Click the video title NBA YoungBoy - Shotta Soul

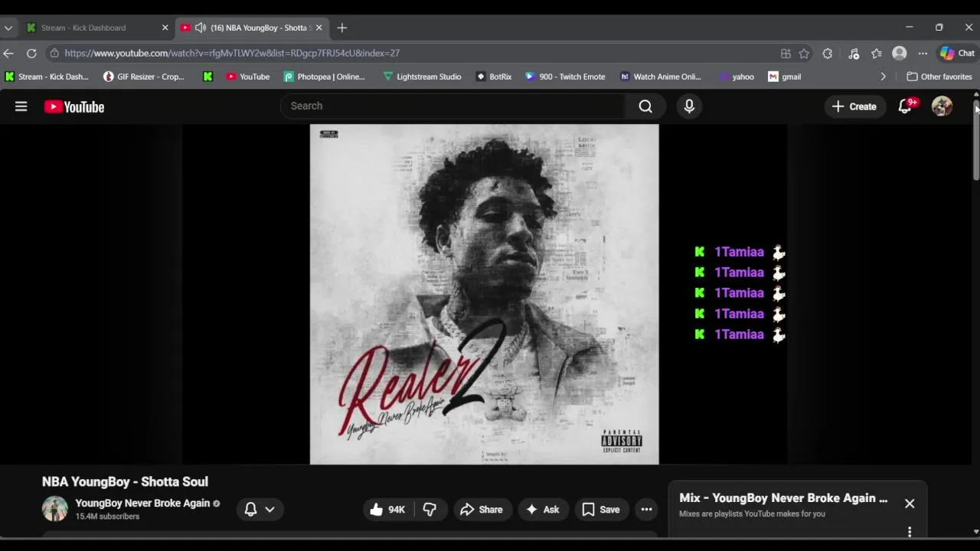pyautogui.click(x=125, y=481)
